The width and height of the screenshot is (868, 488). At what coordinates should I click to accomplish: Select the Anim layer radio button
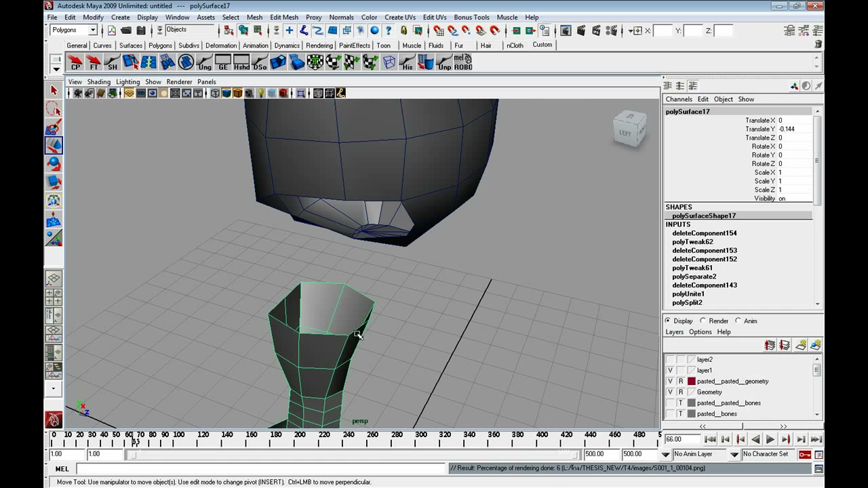(x=738, y=321)
